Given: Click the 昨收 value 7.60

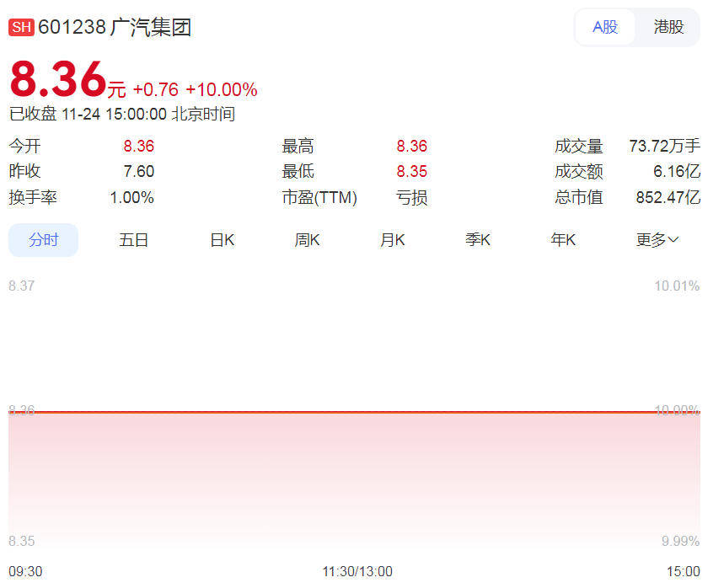Looking at the screenshot, I should click(x=139, y=171).
